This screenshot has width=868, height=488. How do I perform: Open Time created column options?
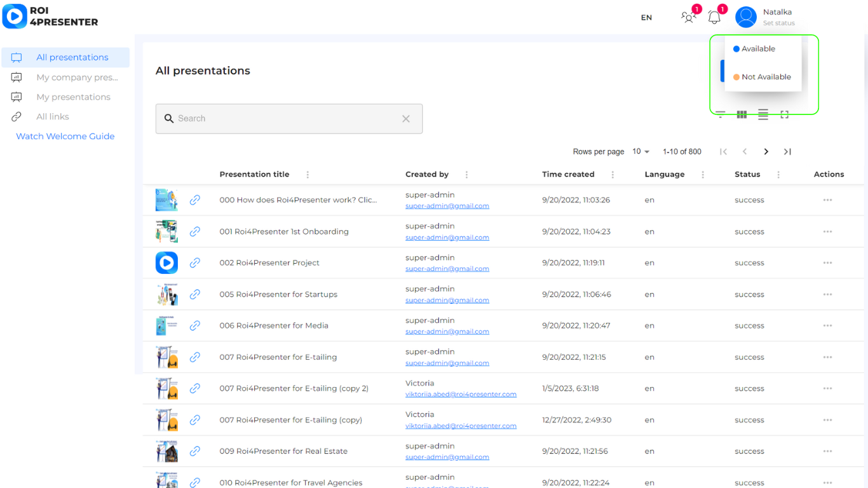[613, 175]
